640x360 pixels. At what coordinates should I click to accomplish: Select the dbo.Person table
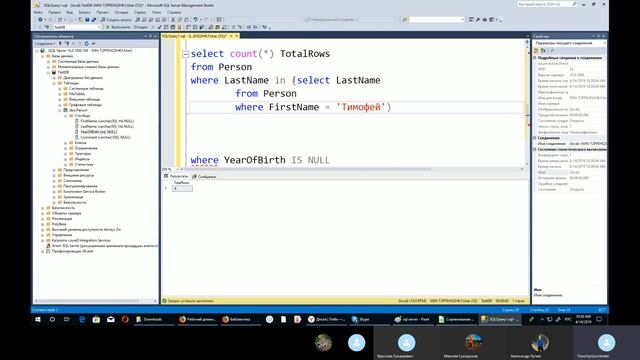click(x=78, y=110)
